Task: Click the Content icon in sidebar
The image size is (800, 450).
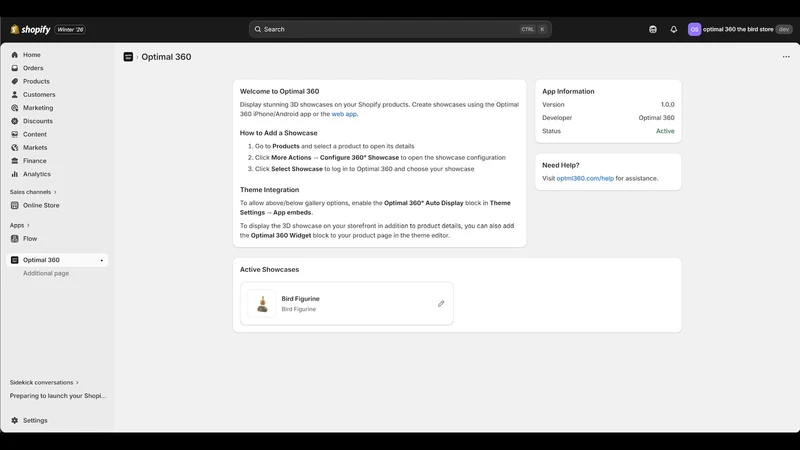Action: (x=15, y=134)
